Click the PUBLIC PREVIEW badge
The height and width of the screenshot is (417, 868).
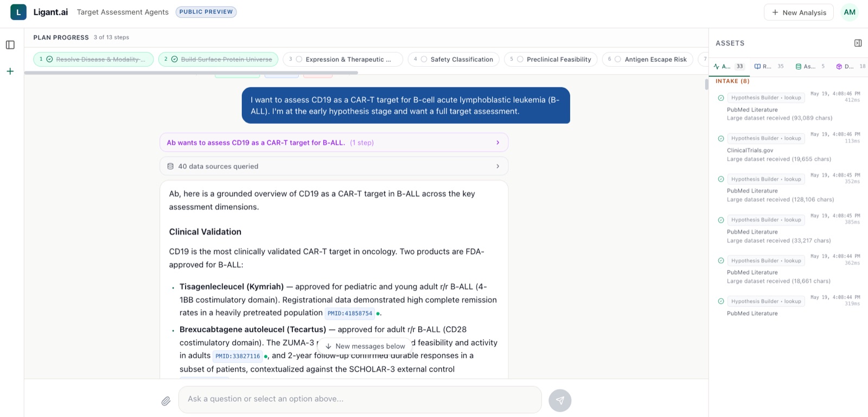(x=206, y=12)
